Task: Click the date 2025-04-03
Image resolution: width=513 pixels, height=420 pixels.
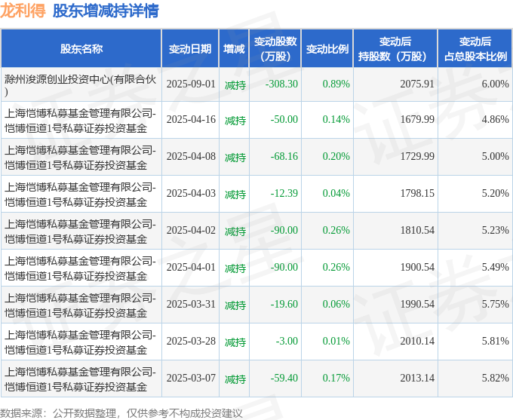Action: 191,193
